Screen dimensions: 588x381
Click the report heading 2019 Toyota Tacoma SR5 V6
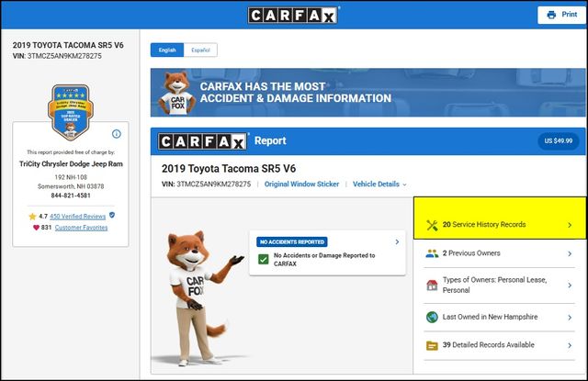click(229, 169)
